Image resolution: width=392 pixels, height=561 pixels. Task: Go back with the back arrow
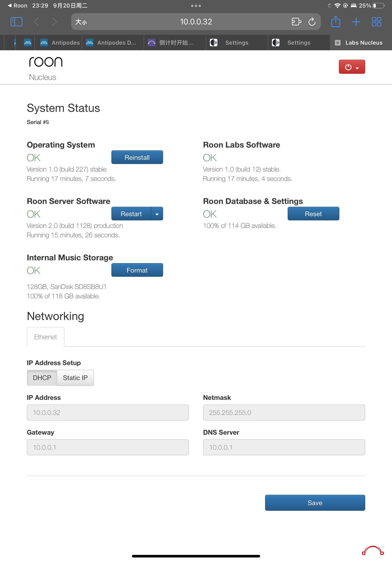[x=36, y=22]
